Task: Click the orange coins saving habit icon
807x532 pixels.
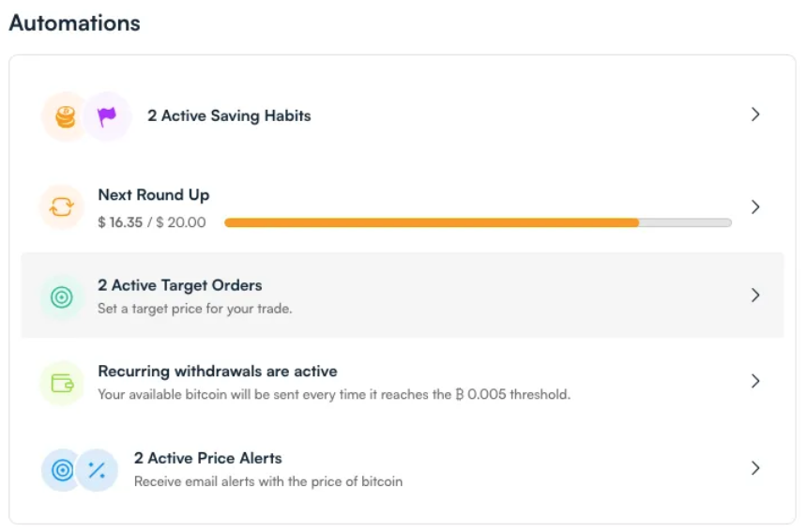Action: click(x=65, y=116)
